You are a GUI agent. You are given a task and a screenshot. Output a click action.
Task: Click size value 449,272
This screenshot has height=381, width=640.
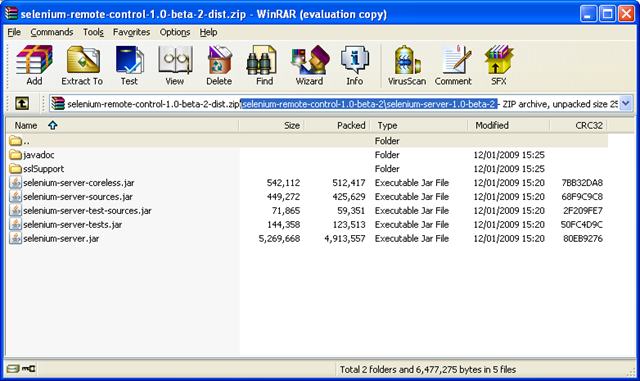[283, 197]
